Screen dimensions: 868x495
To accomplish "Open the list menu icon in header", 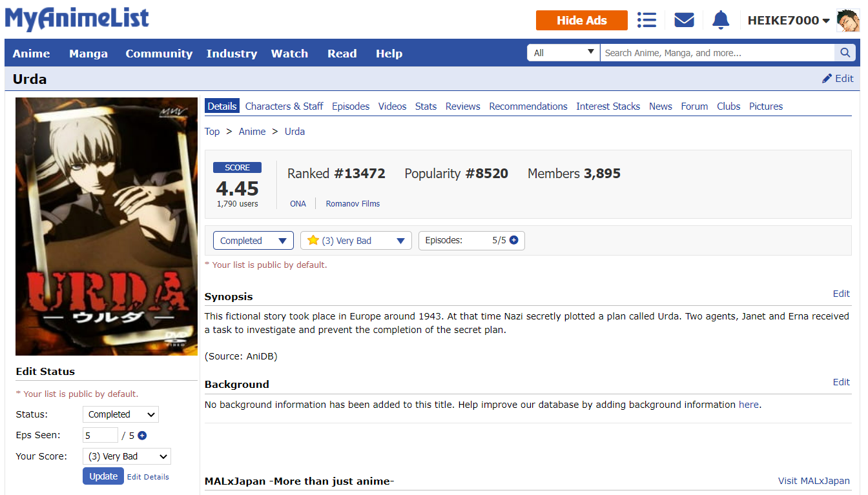I will pyautogui.click(x=646, y=20).
